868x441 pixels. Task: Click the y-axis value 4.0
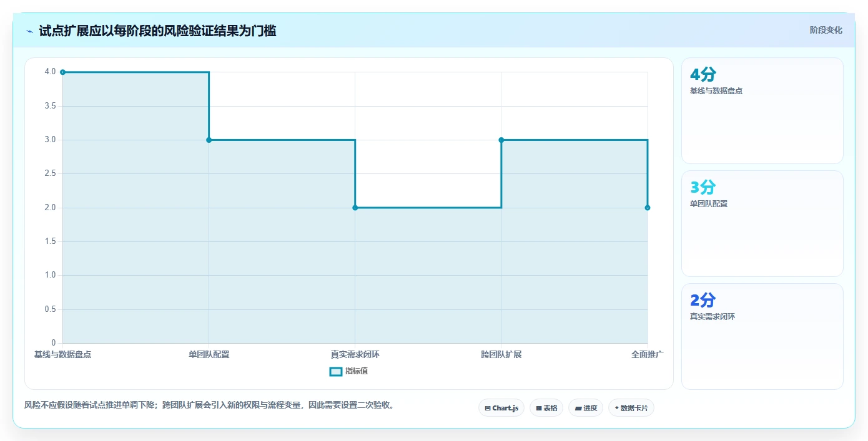[50, 72]
